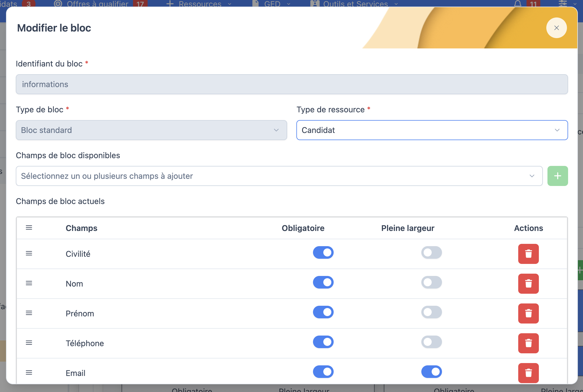This screenshot has height=392, width=583.
Task: Enable Pleine largeur for Téléphone
Action: [431, 342]
